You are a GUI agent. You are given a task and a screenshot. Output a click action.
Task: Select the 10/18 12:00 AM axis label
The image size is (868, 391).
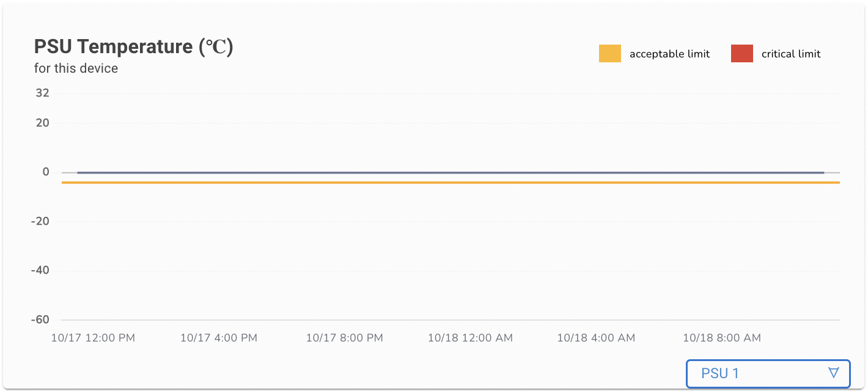(x=470, y=338)
